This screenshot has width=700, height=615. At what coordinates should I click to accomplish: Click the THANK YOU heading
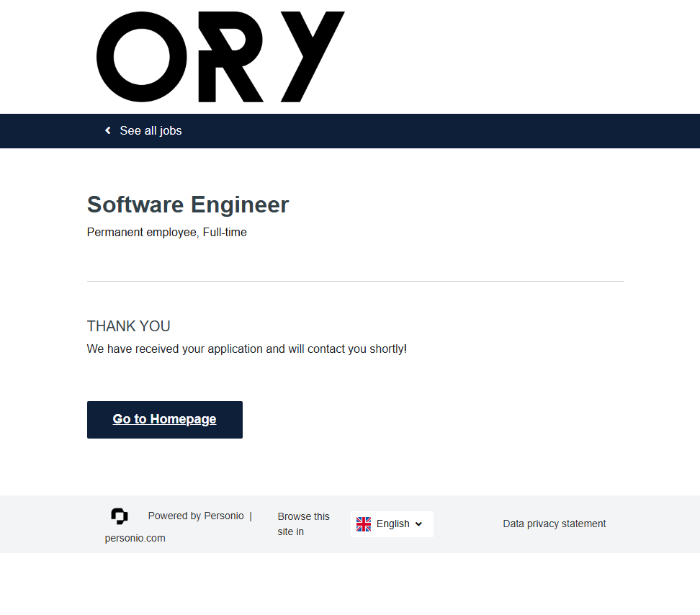129,326
